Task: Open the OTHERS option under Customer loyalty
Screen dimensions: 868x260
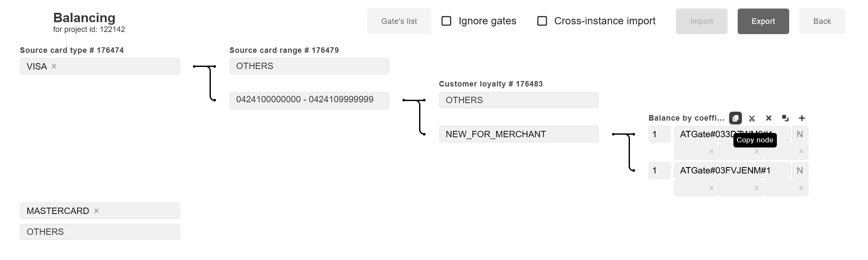Action: click(518, 100)
